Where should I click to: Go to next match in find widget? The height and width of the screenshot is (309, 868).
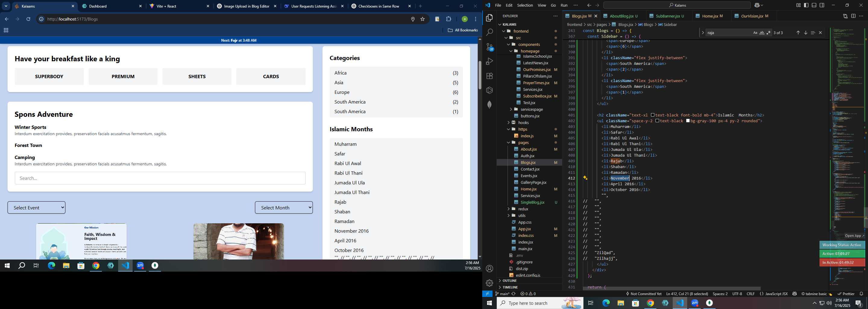[805, 33]
